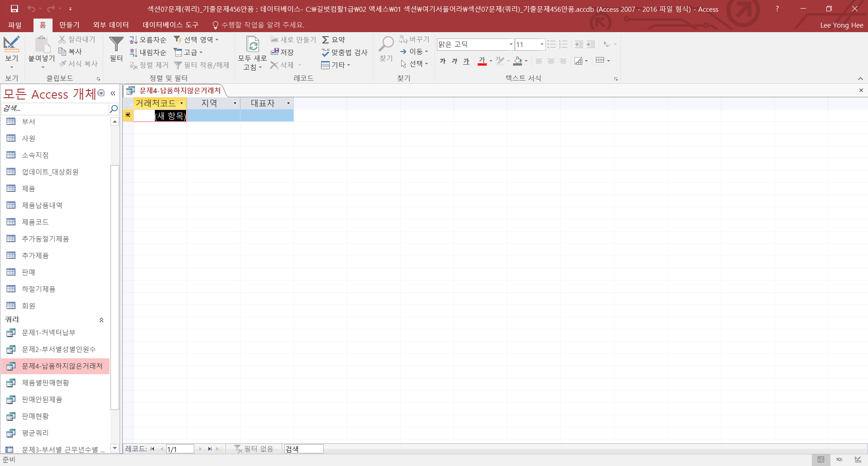Click the Totals (요약) sigma icon
Viewport: 868px width, 466px height.
[x=333, y=40]
